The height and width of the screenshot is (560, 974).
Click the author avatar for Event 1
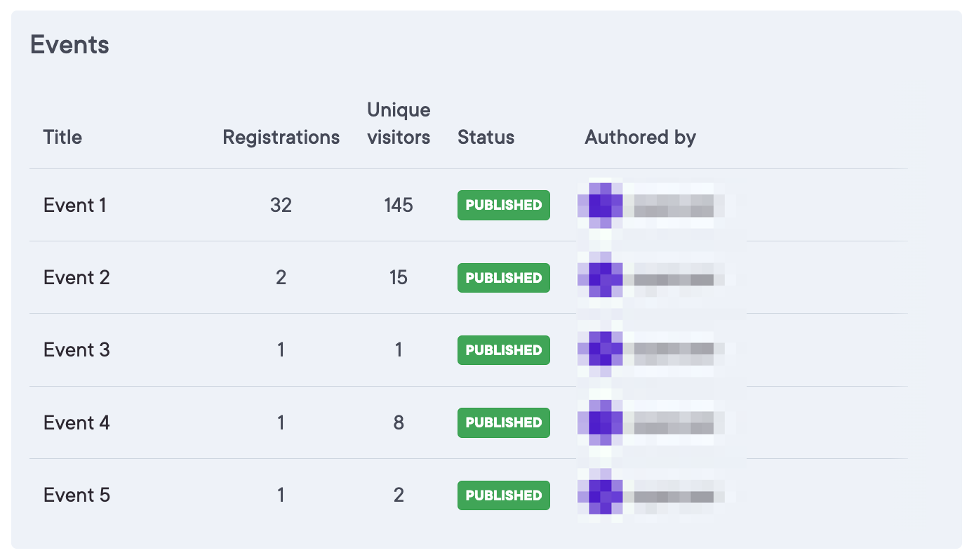click(600, 205)
